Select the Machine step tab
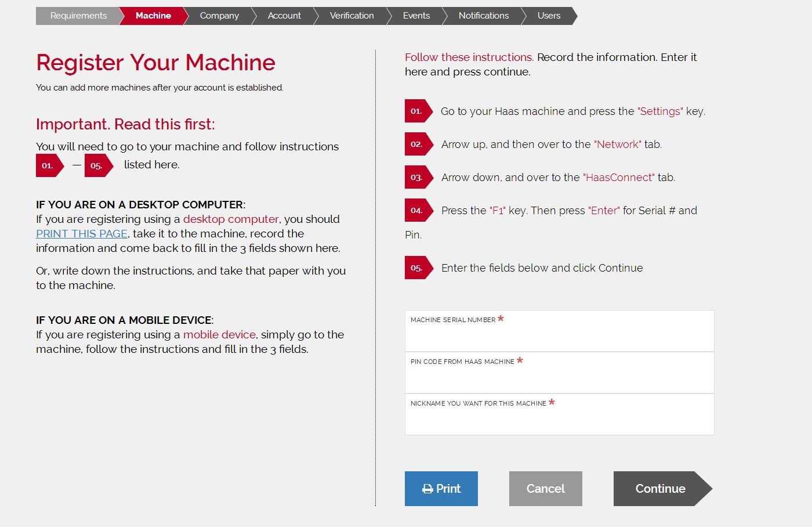The image size is (812, 527). (153, 16)
